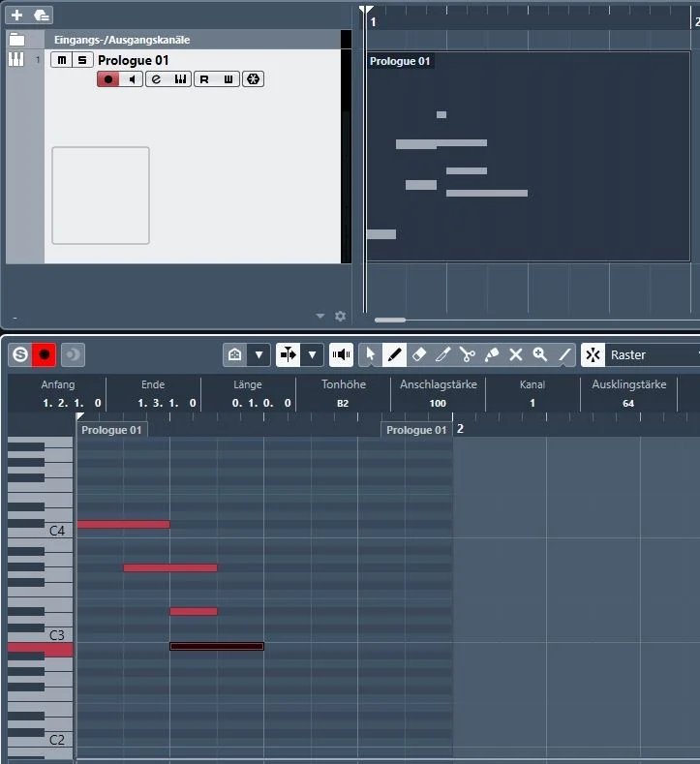
Task: Toggle Acoustic Feedback speaker icon
Action: [x=341, y=354]
